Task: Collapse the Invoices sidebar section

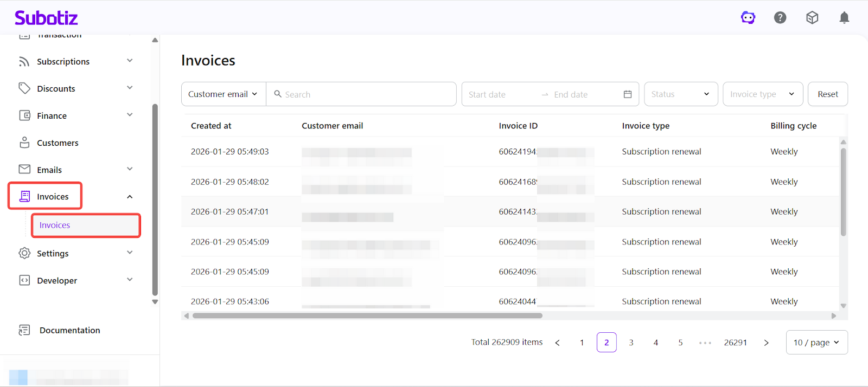Action: pyautogui.click(x=130, y=197)
